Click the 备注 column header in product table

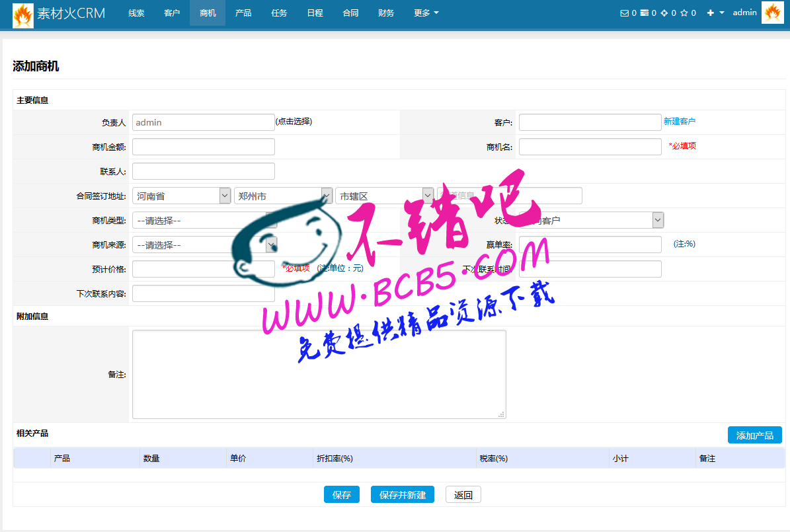(x=707, y=459)
